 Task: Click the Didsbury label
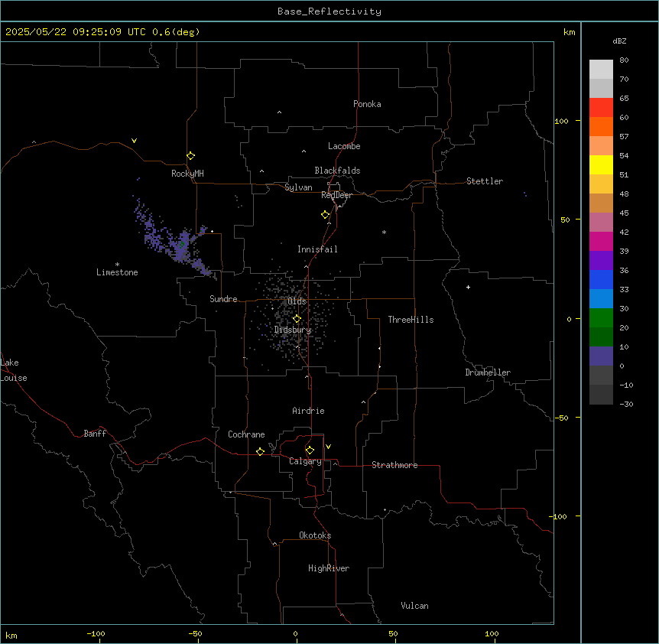293,330
